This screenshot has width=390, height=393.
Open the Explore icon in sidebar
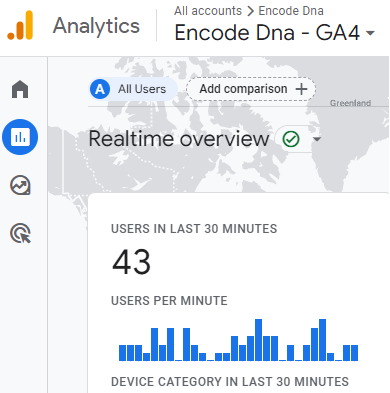20,185
